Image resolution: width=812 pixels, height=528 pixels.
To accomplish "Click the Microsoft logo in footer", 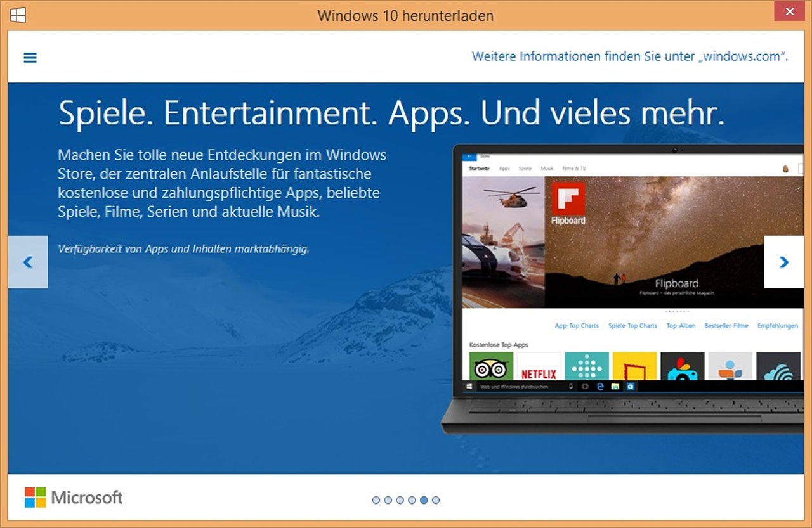I will pyautogui.click(x=74, y=498).
